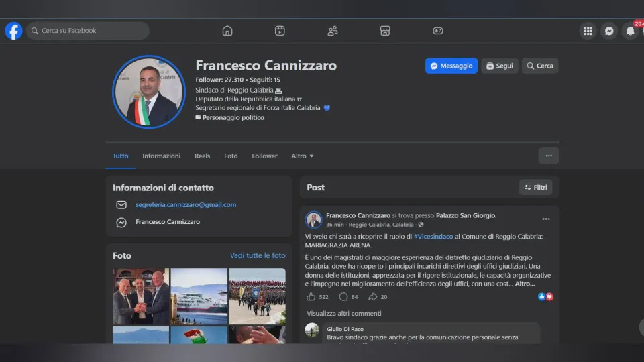Switch to the Reels tab

point(202,156)
